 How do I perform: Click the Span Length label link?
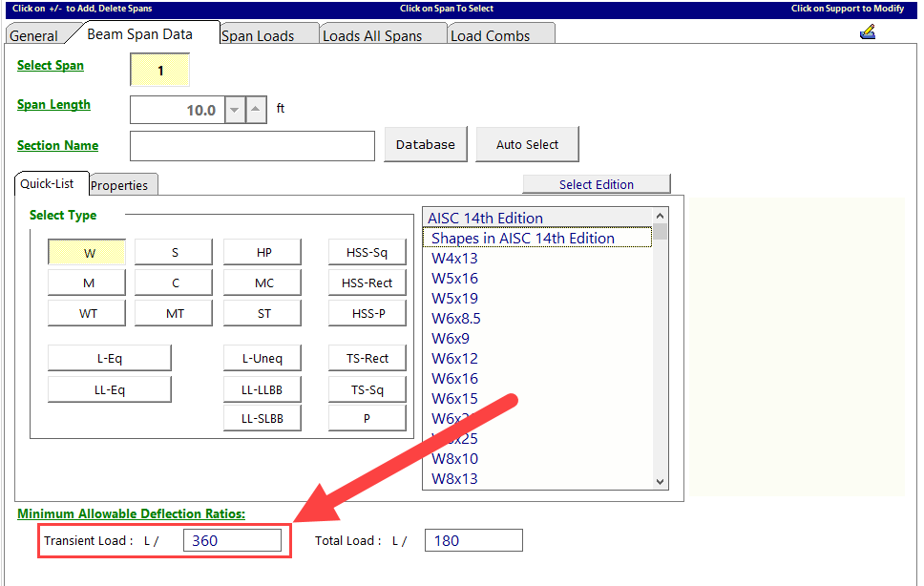[53, 105]
